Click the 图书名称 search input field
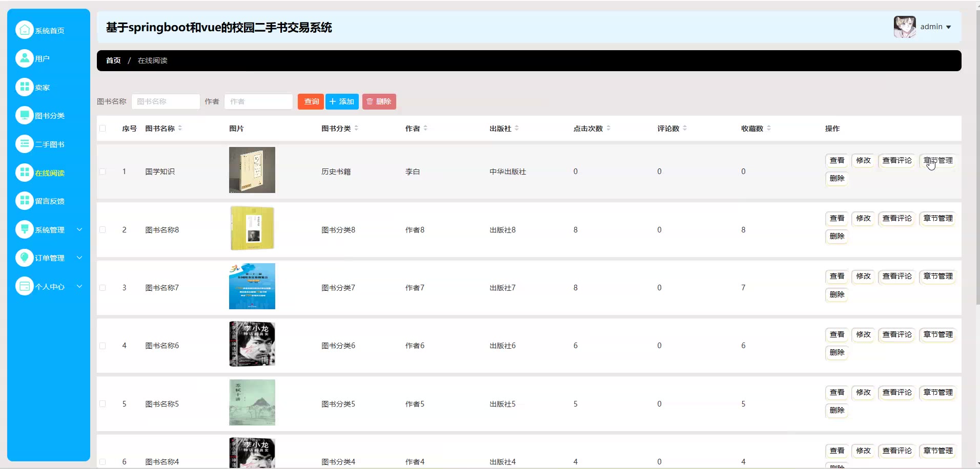Image resolution: width=980 pixels, height=469 pixels. coord(166,101)
